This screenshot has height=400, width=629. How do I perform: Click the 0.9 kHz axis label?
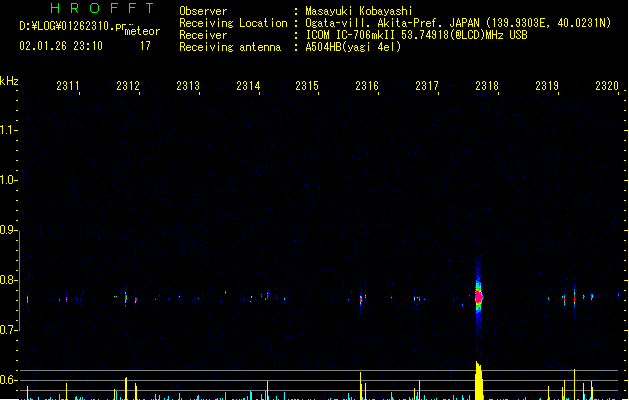tap(7, 230)
